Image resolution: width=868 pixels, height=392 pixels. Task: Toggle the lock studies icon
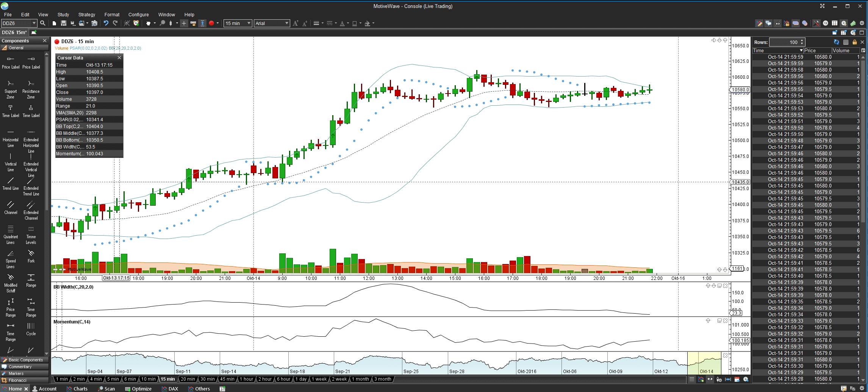click(787, 23)
